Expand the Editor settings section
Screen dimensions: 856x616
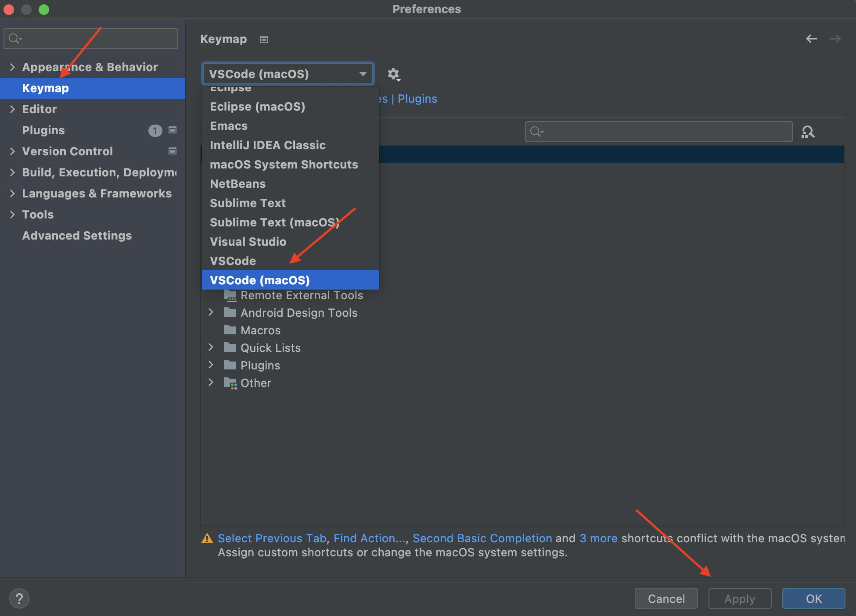12,109
